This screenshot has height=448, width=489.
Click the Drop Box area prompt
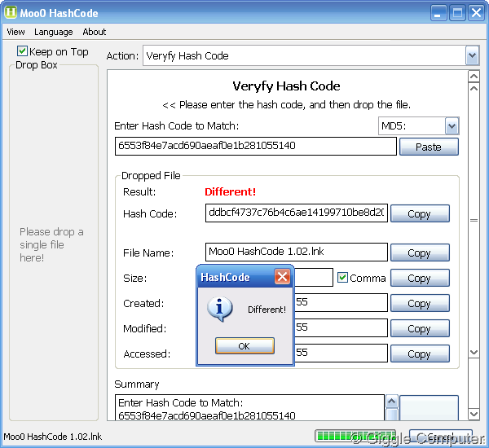point(51,244)
